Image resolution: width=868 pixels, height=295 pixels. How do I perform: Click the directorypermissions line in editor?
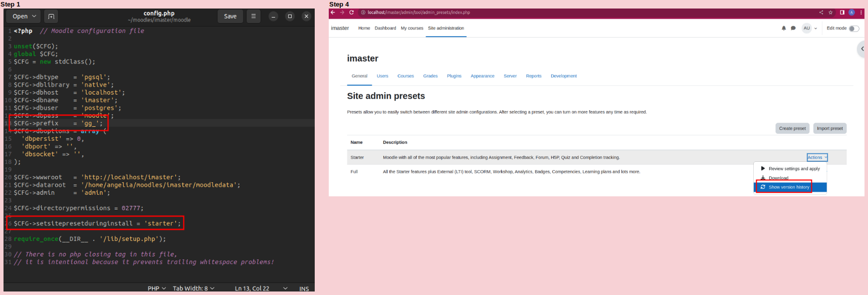tap(79, 208)
